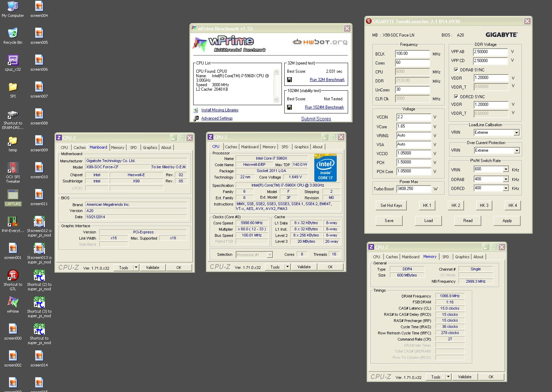Click Apply button in TweakLauncher
Image resolution: width=552 pixels, height=392 pixels.
pos(507,221)
